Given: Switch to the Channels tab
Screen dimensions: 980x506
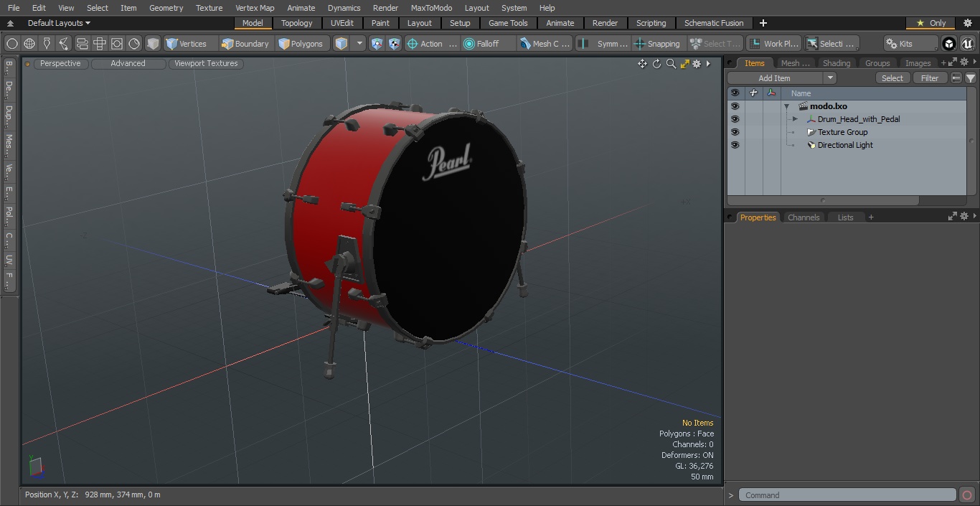Looking at the screenshot, I should point(803,217).
